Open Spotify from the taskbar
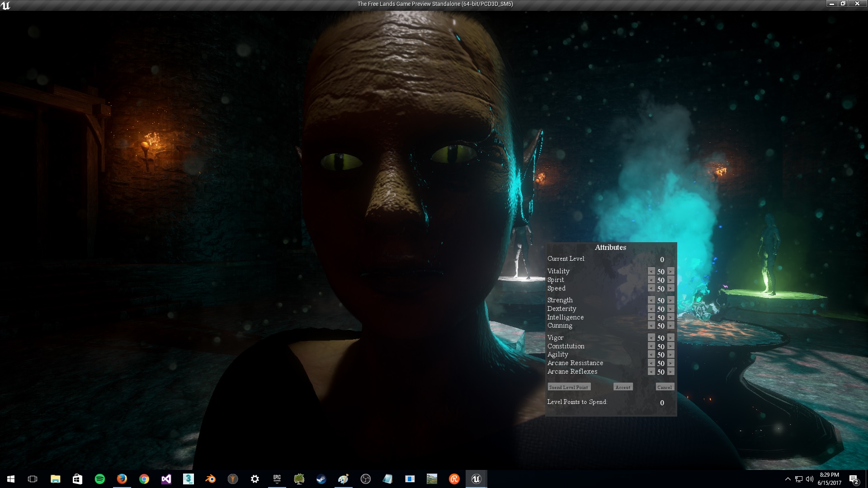 [x=99, y=479]
